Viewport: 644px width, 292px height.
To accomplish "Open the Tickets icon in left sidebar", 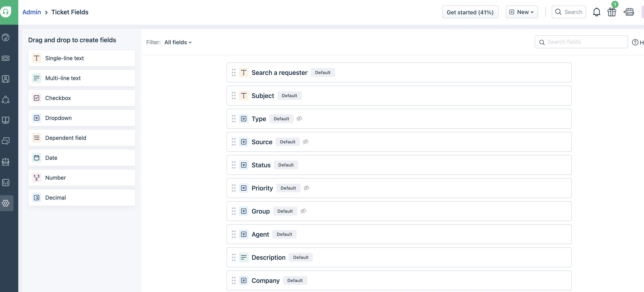I will point(6,58).
